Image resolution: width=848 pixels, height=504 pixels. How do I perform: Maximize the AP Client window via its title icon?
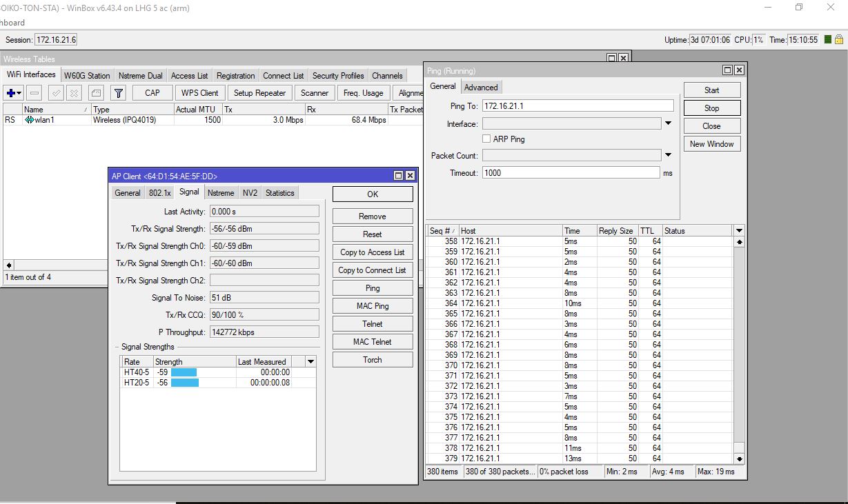click(398, 176)
